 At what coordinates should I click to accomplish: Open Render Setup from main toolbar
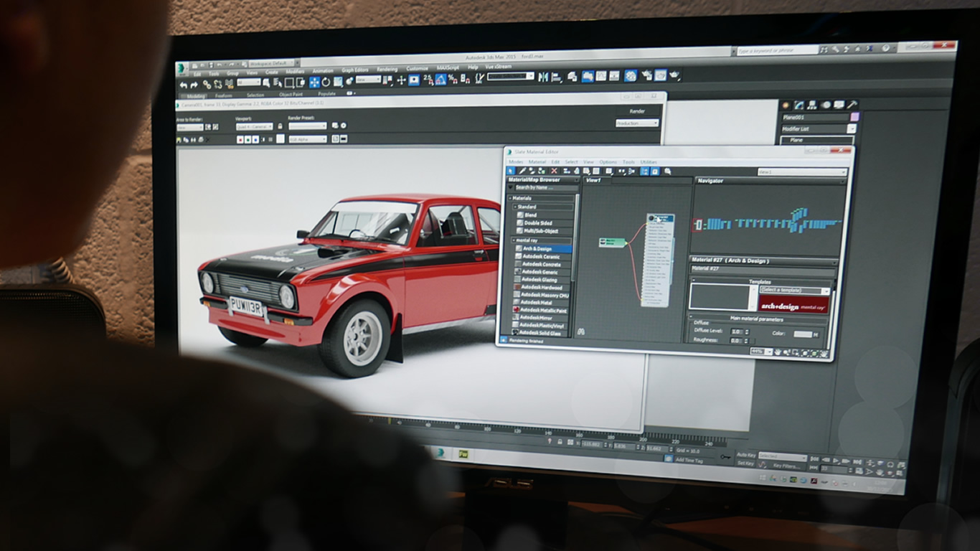[x=646, y=75]
